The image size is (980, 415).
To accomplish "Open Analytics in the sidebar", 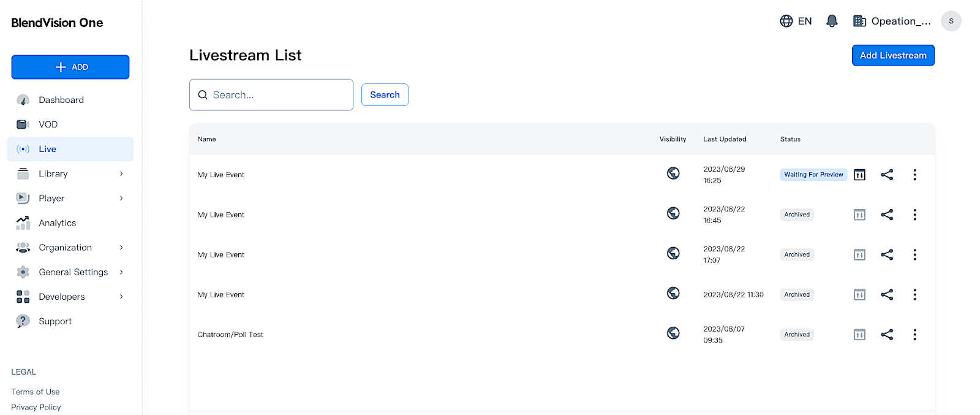I will (57, 223).
